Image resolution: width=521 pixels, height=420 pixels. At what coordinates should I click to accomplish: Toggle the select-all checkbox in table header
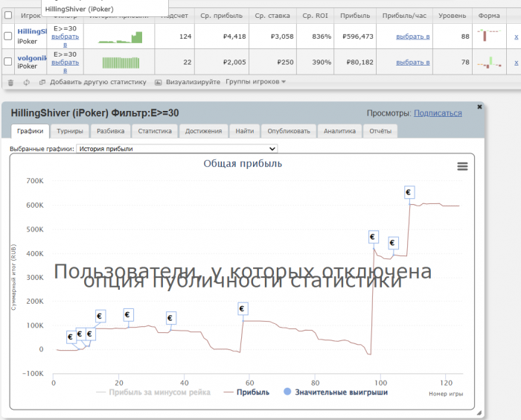(x=8, y=15)
